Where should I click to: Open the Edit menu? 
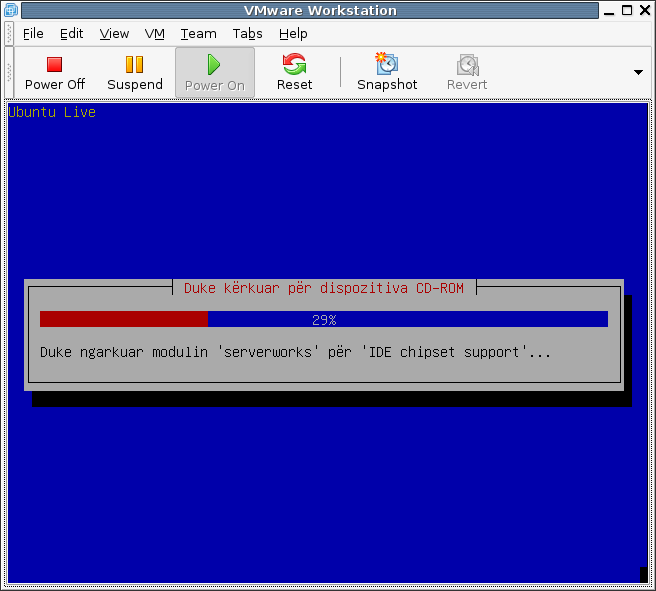72,33
